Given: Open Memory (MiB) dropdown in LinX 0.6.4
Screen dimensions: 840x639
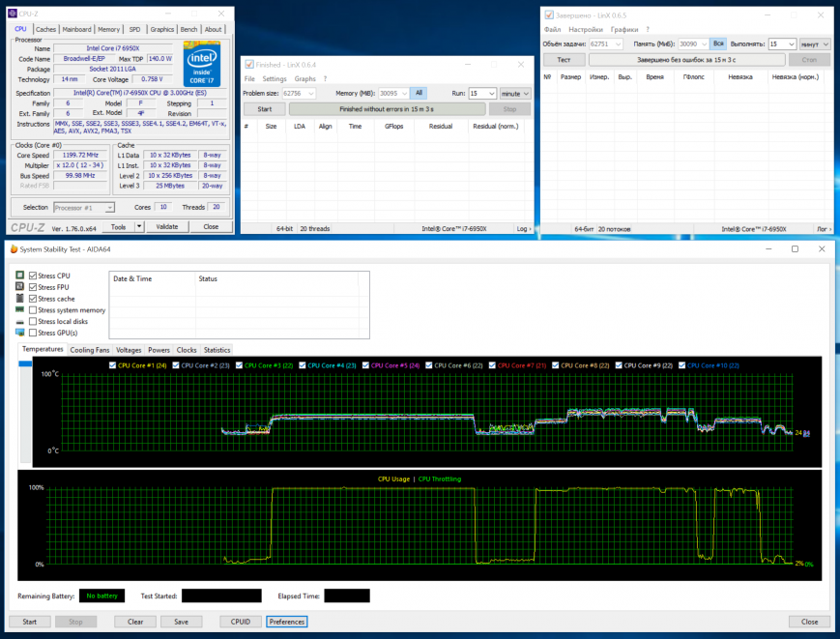Looking at the screenshot, I should point(404,93).
